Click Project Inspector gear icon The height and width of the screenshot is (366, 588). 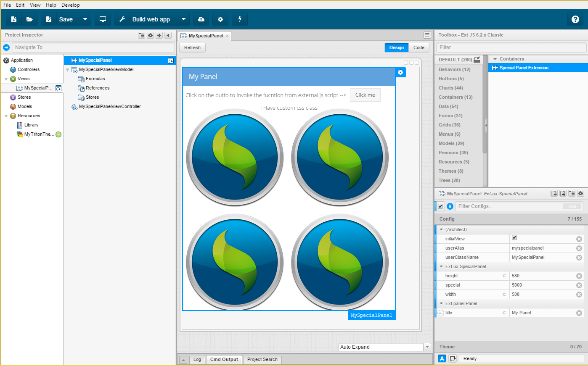click(x=150, y=35)
